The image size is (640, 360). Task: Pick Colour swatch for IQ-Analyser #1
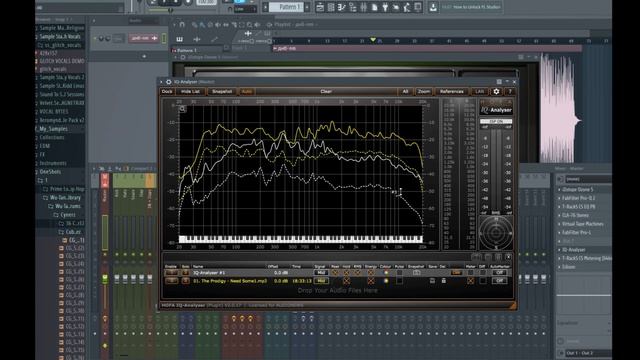pyautogui.click(x=386, y=273)
